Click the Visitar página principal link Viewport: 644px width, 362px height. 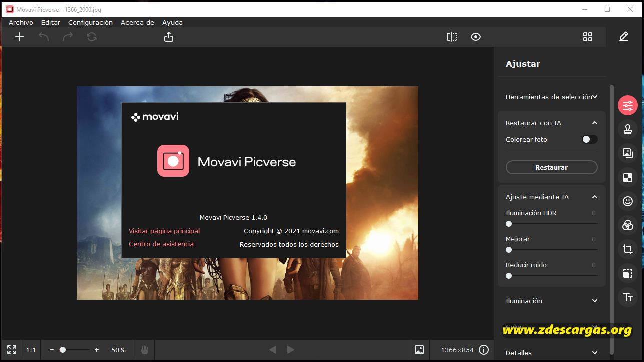pyautogui.click(x=164, y=231)
